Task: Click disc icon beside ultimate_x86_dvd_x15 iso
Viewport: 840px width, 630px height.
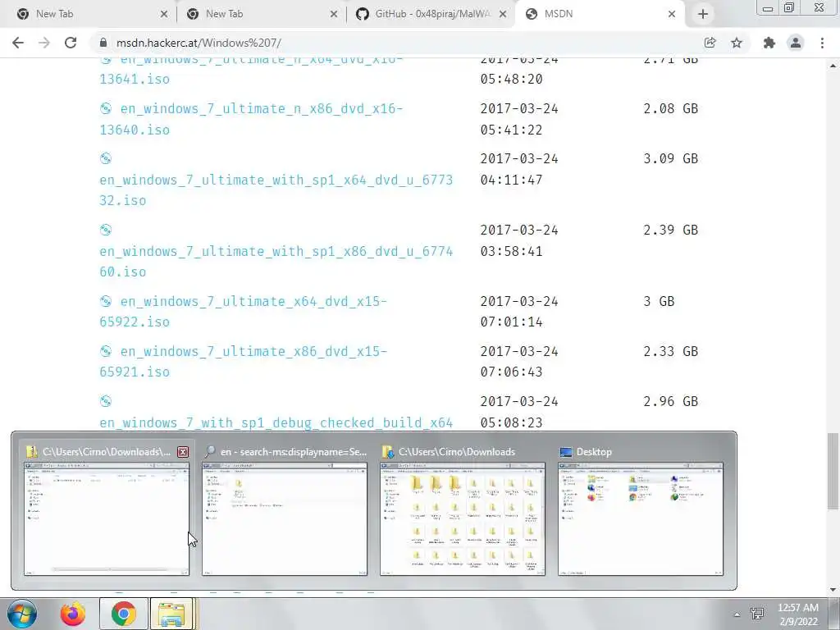Action: (106, 351)
